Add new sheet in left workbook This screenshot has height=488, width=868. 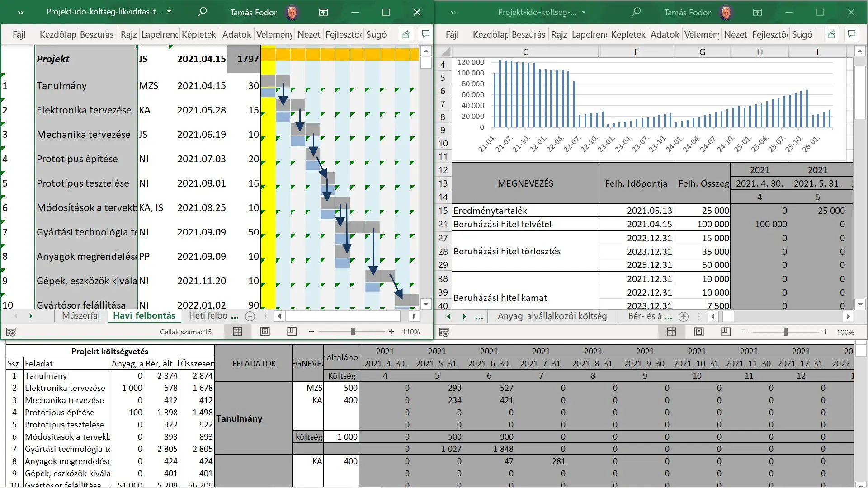[250, 316]
